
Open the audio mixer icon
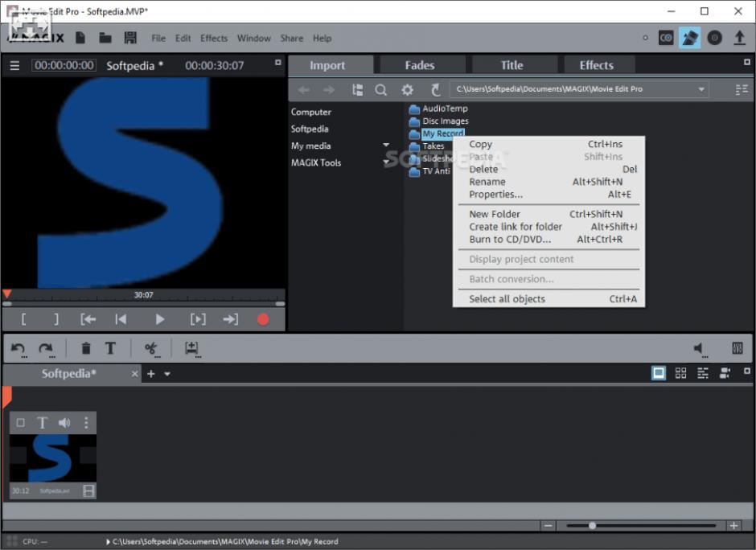tap(737, 348)
